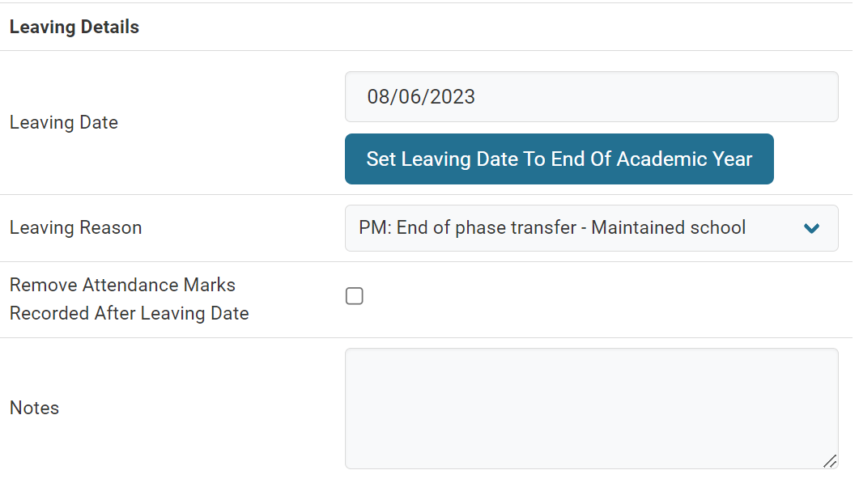Click the Leaving Details section heading
This screenshot has height=504, width=859.
(74, 27)
